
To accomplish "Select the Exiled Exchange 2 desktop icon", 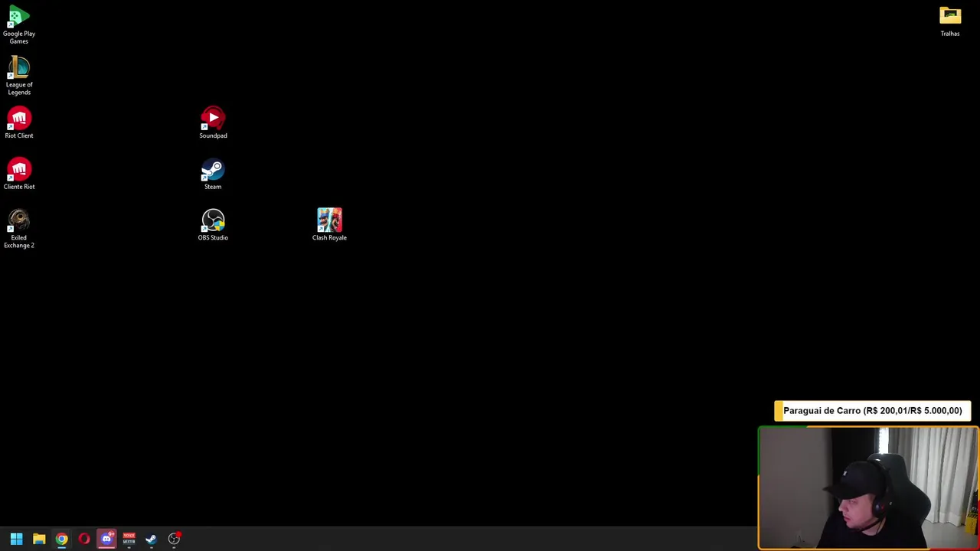I will point(19,229).
